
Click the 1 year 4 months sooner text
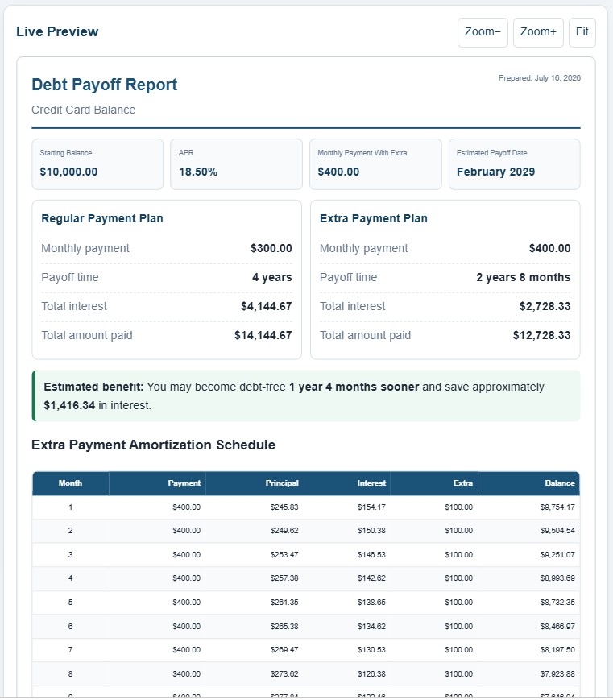point(354,387)
